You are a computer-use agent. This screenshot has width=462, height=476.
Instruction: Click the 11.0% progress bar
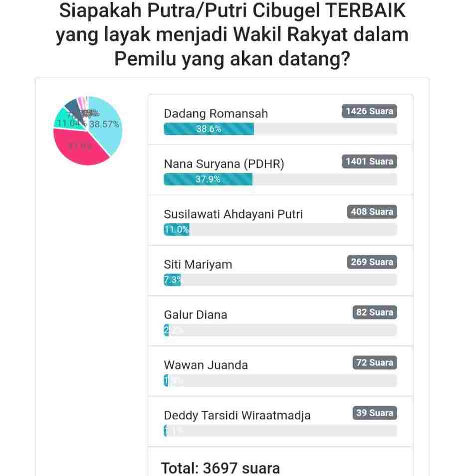[x=280, y=229]
